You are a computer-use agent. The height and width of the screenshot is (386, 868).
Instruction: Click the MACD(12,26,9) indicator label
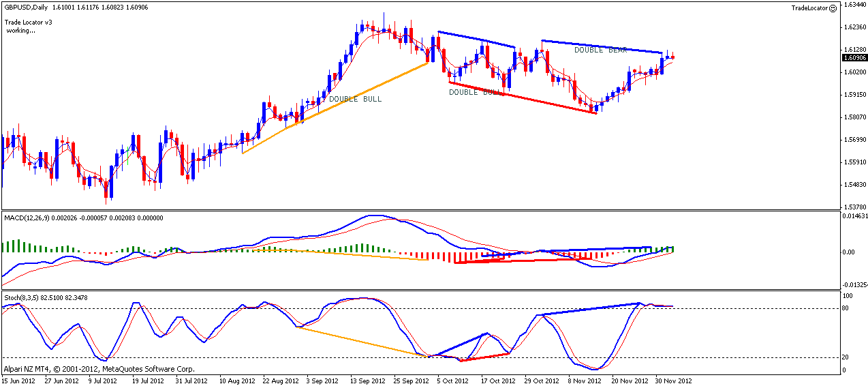click(27, 217)
